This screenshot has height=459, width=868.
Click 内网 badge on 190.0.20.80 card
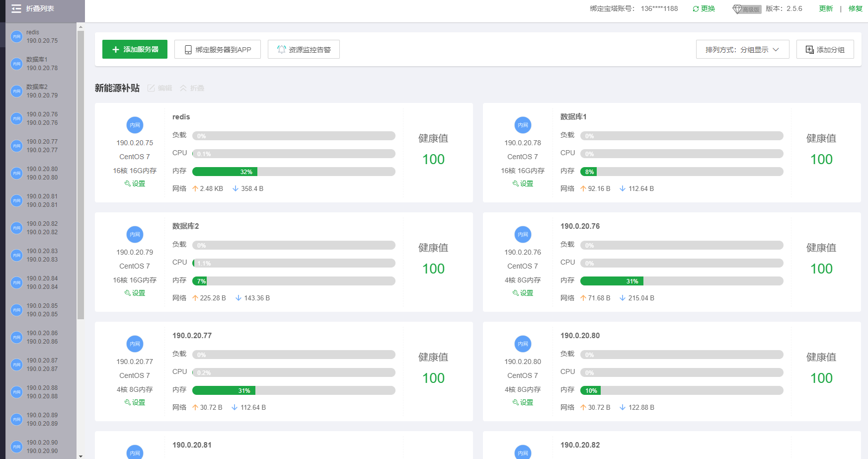point(523,344)
